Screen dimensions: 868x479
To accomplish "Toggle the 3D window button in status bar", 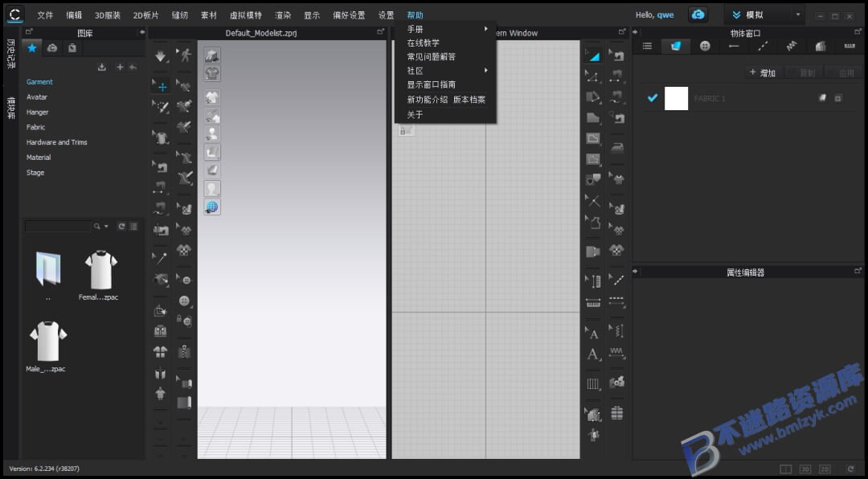I will 805,469.
